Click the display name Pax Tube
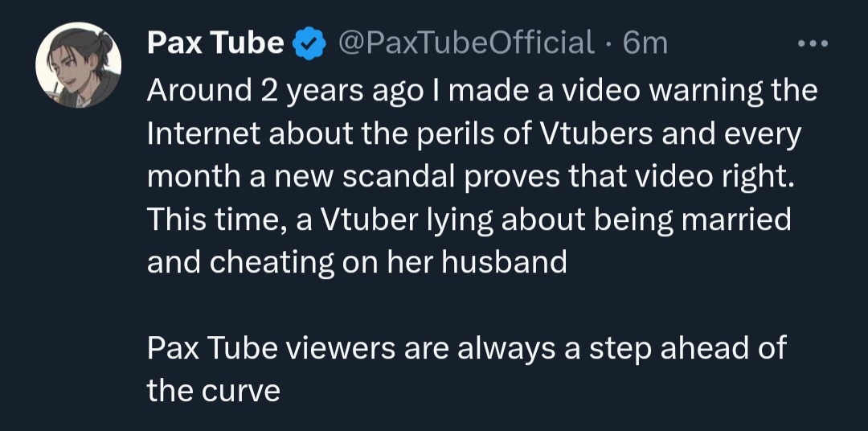 pyautogui.click(x=215, y=43)
